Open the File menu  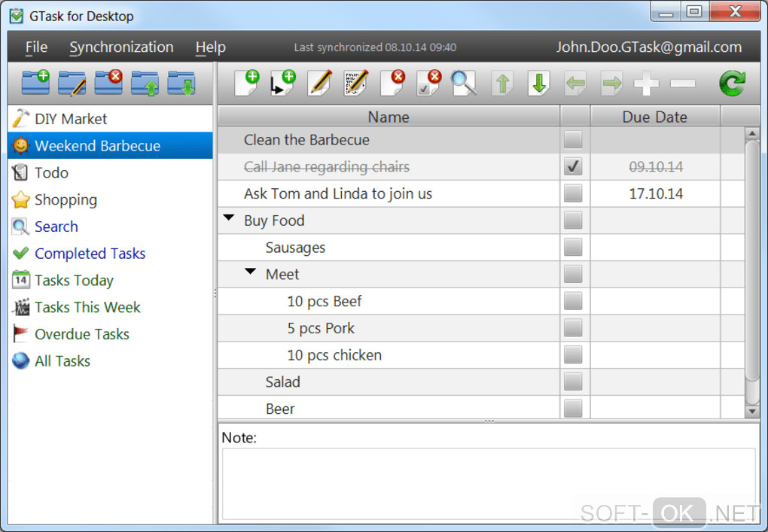point(37,47)
